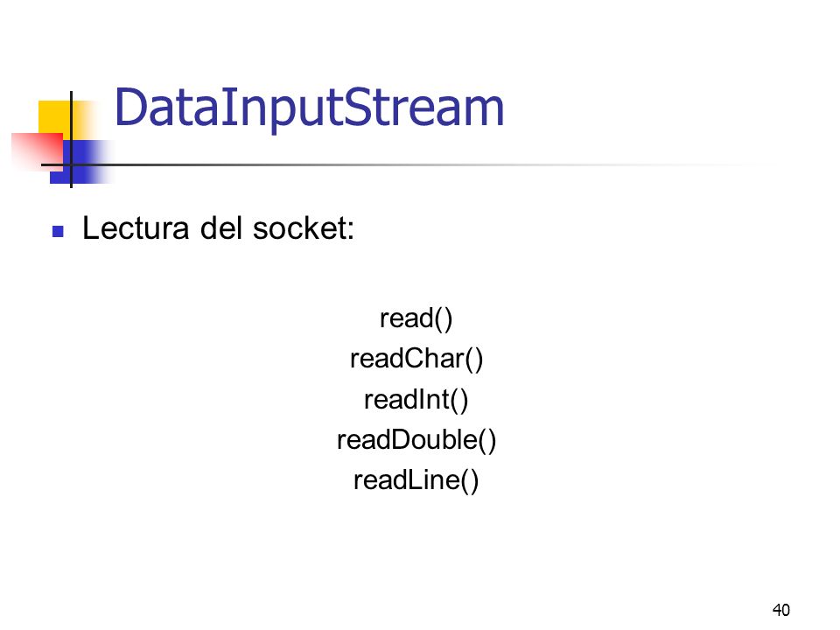
Task: Click the "Stream" part of the title
Action: 423,108
